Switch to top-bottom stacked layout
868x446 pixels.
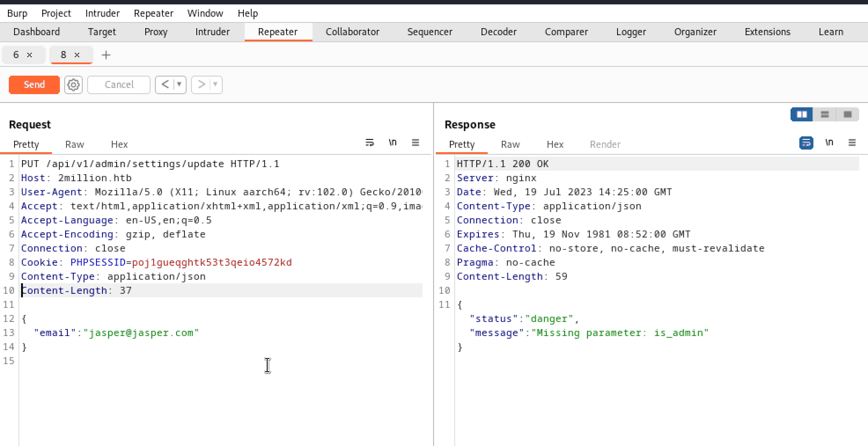pyautogui.click(x=824, y=115)
